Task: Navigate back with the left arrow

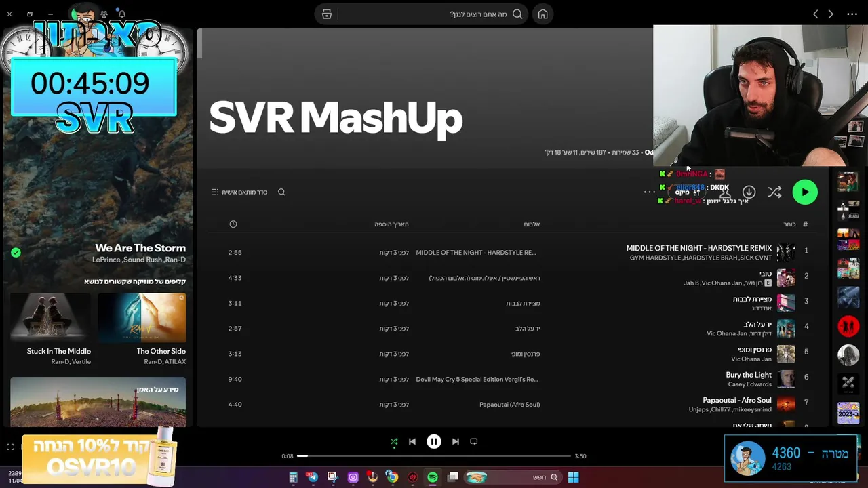Action: (x=815, y=14)
